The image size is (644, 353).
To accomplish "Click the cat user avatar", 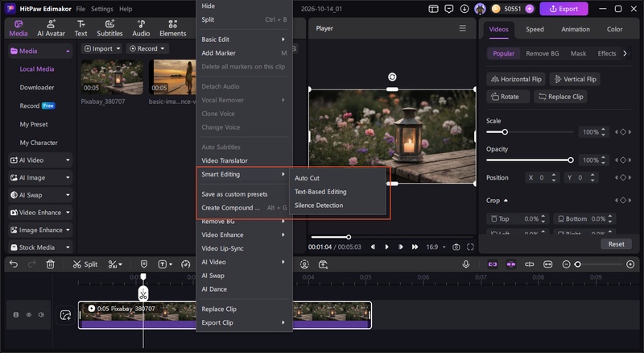I will pos(480,9).
